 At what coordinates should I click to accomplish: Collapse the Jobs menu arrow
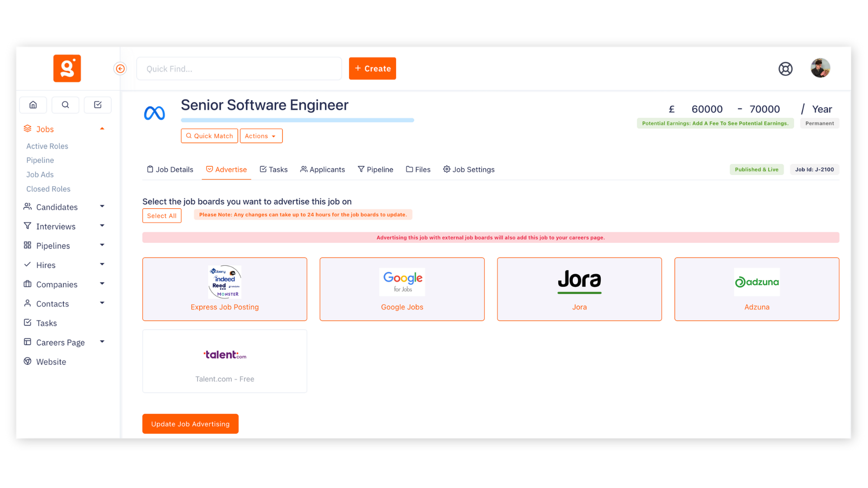pyautogui.click(x=102, y=129)
